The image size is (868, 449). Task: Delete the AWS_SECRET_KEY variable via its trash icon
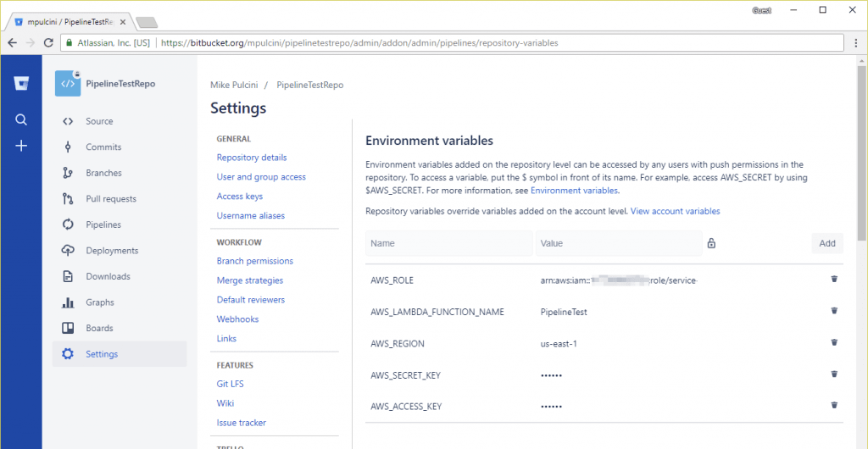[834, 374]
